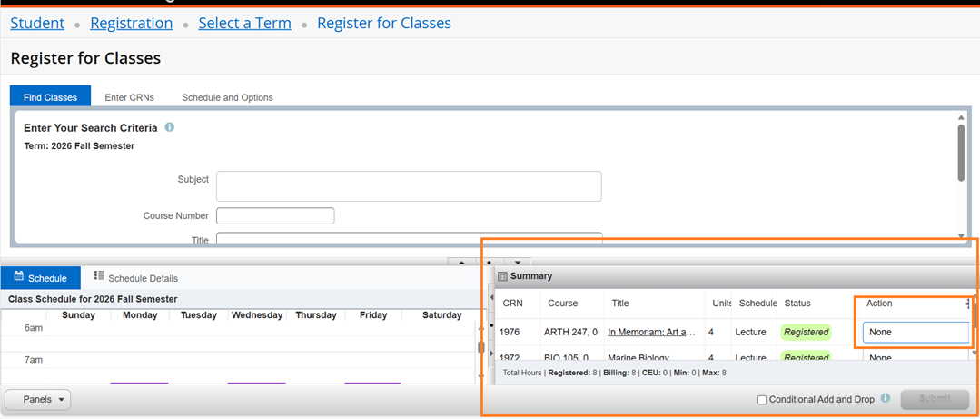
Task: Click the Title column header
Action: click(x=620, y=304)
